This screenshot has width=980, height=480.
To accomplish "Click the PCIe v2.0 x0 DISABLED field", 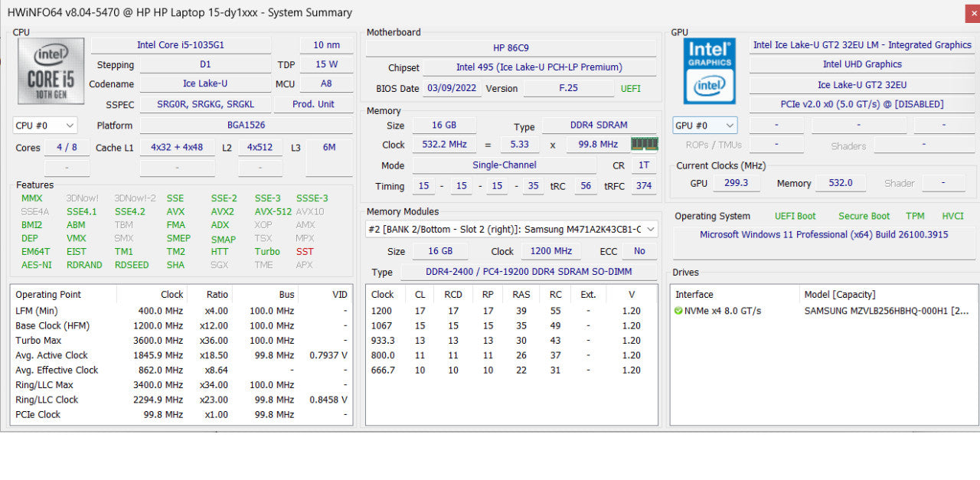I will click(861, 104).
